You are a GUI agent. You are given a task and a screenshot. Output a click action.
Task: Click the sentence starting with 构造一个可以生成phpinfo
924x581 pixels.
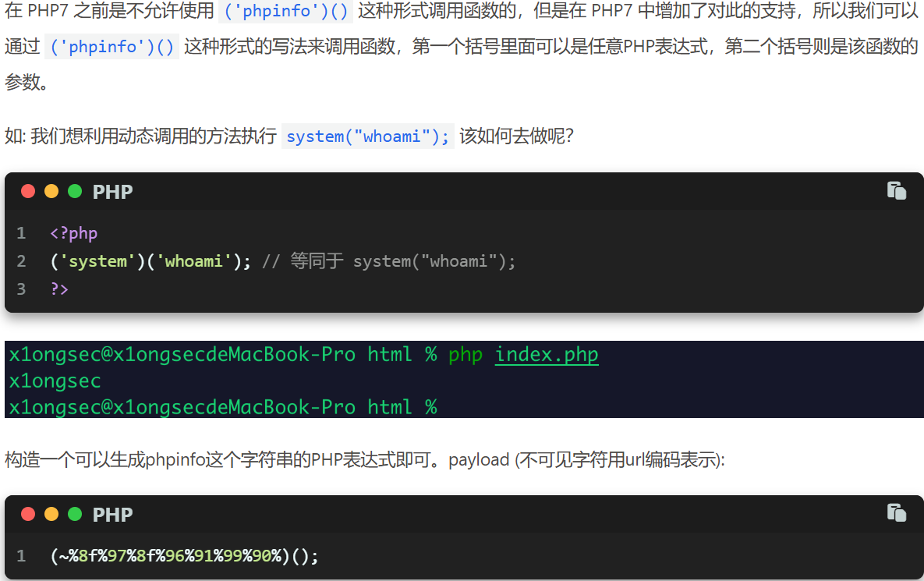pos(365,459)
